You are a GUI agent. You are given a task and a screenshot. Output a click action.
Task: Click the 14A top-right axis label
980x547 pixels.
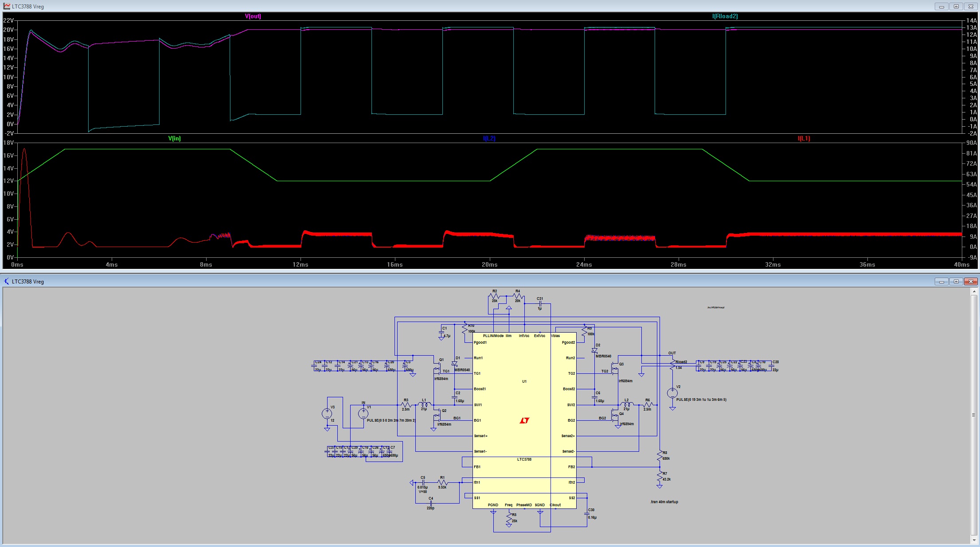point(972,20)
